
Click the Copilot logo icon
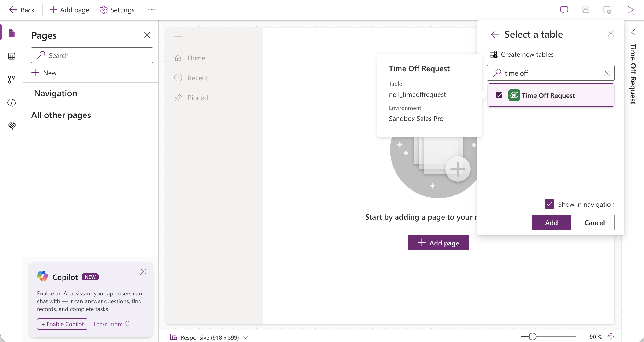click(x=42, y=276)
